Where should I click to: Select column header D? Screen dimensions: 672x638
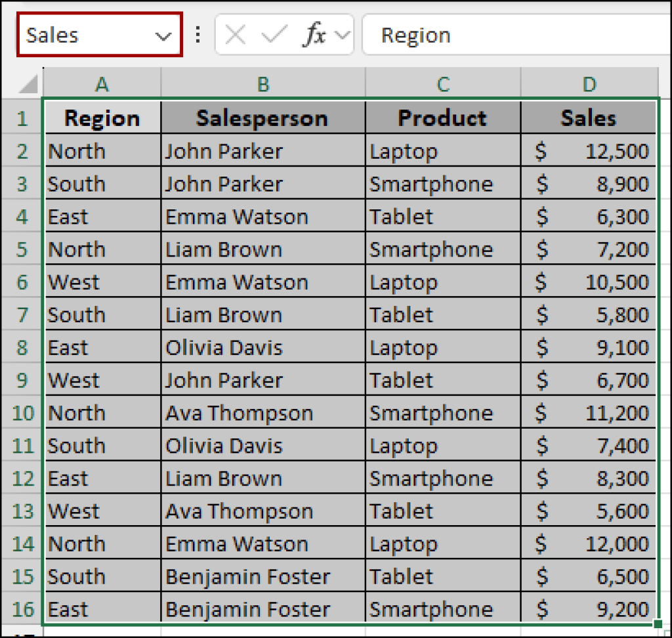pyautogui.click(x=589, y=84)
